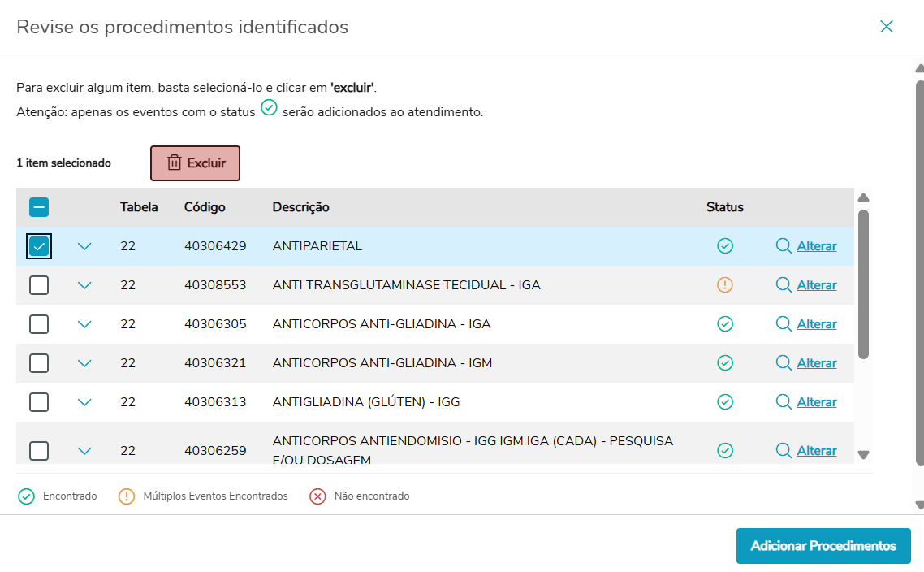Select the ANTI TRANSGLUTAMINASE TECIDUAL - IGA checkbox
The image size is (924, 572).
pos(39,285)
